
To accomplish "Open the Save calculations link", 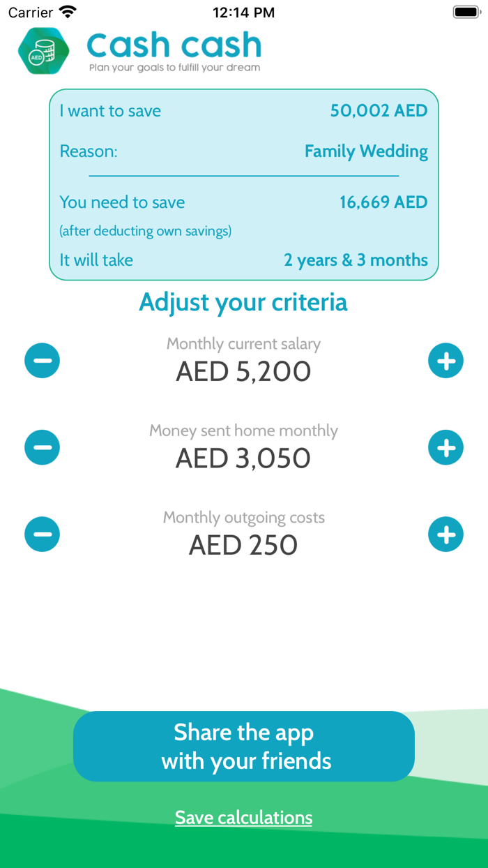I will point(244,817).
